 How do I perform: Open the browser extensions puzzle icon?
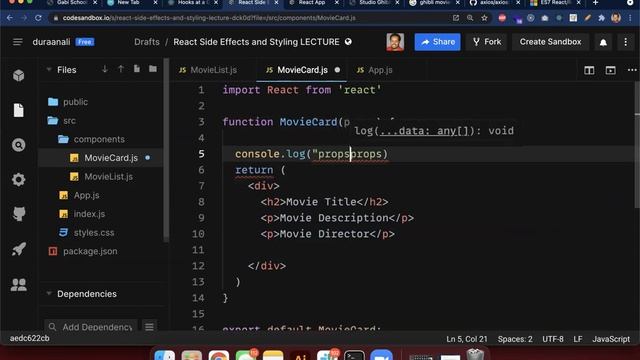click(x=601, y=18)
